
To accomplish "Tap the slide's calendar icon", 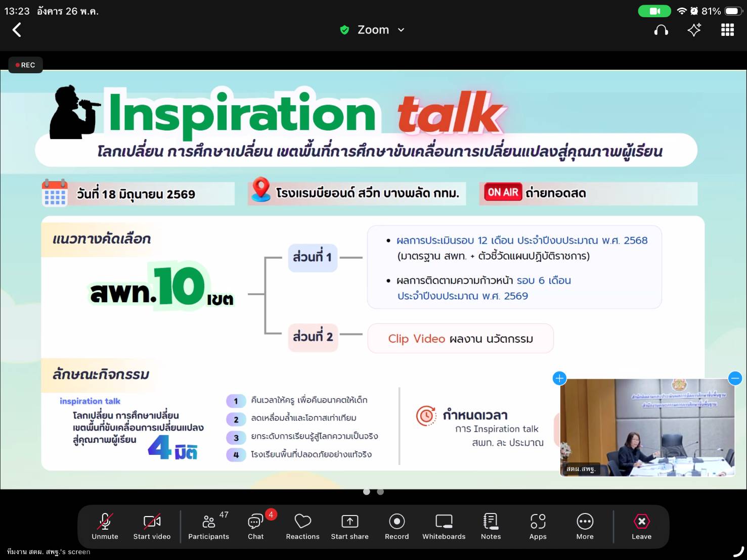I will (55, 193).
